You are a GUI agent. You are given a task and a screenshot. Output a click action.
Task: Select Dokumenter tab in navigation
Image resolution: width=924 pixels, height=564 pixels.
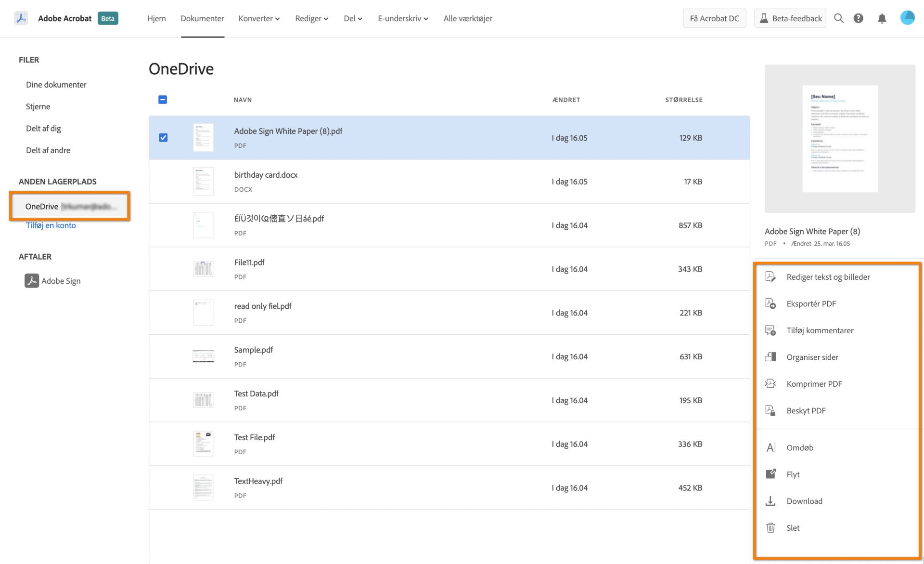click(x=202, y=18)
